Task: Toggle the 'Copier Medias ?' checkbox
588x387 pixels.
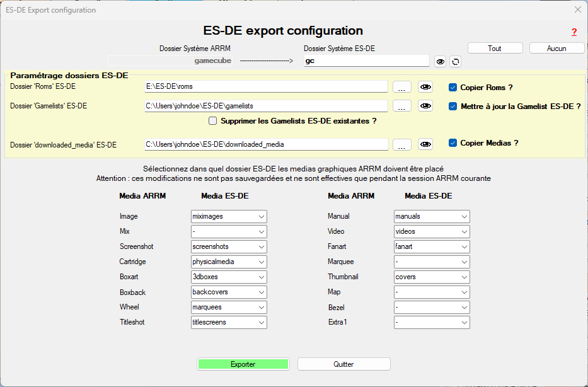Action: click(x=453, y=143)
